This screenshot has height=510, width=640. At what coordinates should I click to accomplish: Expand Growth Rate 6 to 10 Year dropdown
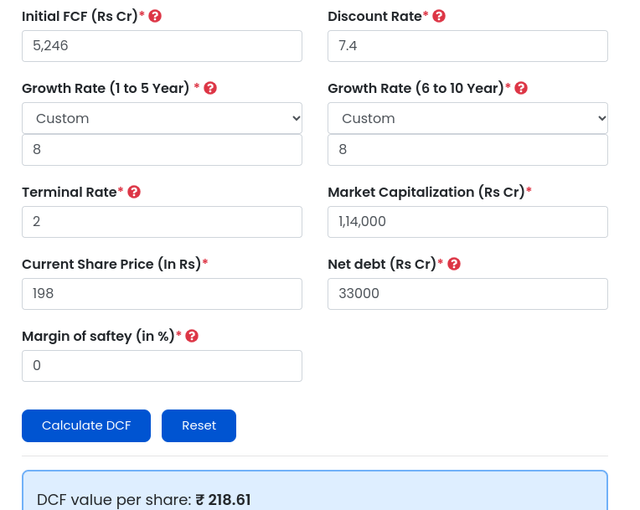(467, 118)
